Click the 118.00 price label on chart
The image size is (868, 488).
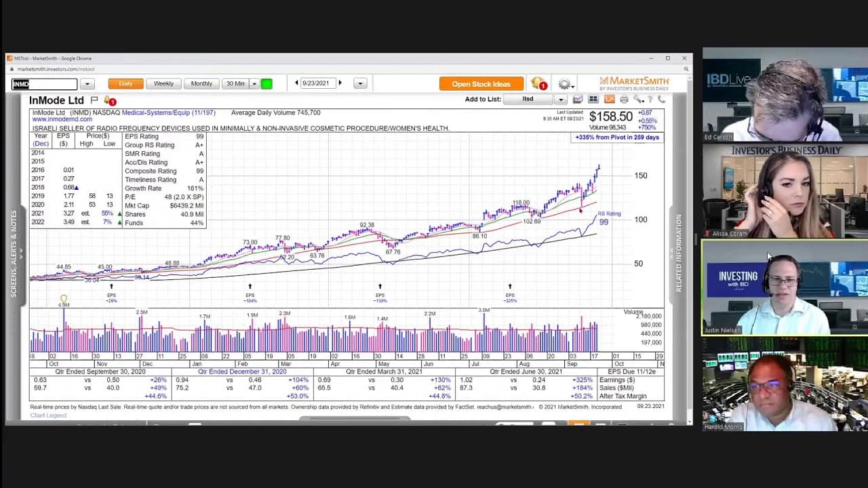coord(521,203)
